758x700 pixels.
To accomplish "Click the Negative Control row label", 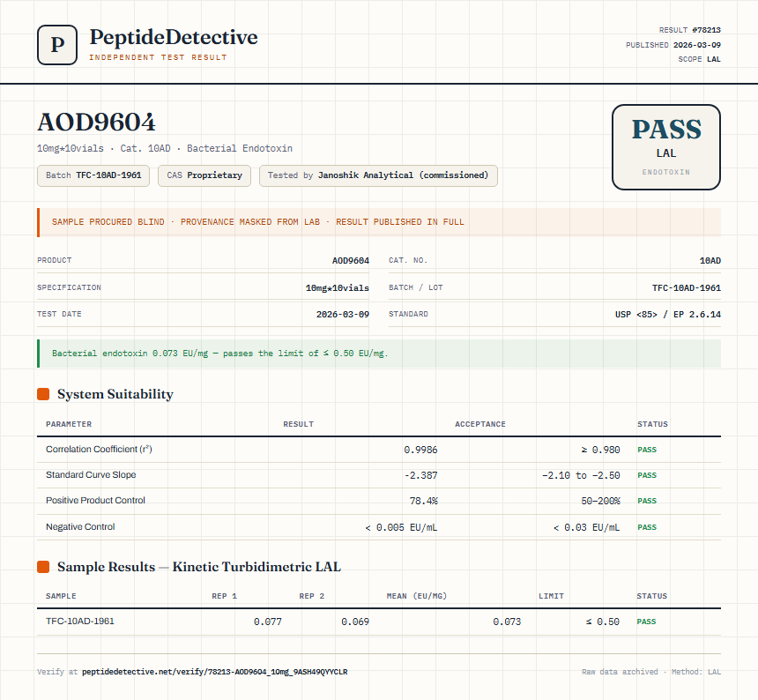I will tap(80, 526).
